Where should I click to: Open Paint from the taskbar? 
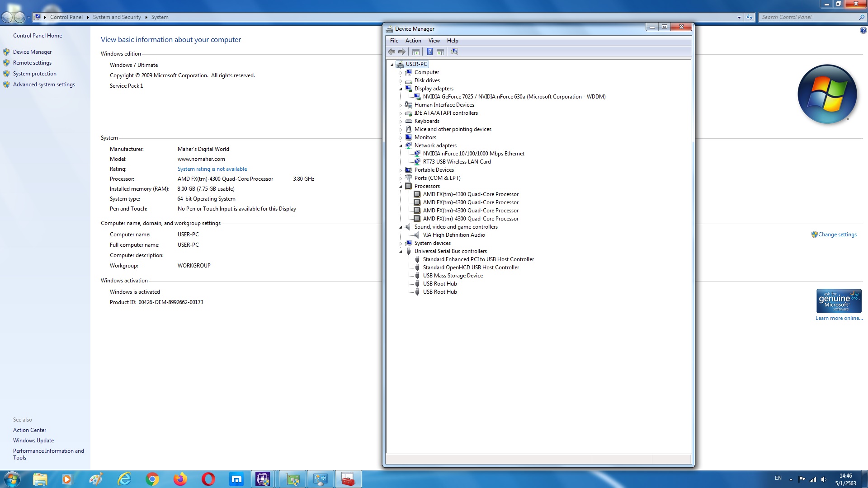coord(95,479)
